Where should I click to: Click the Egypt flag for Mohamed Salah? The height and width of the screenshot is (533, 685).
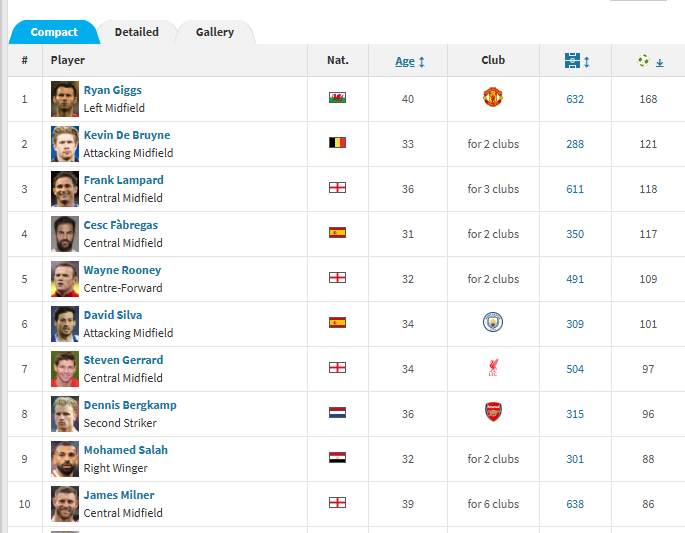(337, 457)
